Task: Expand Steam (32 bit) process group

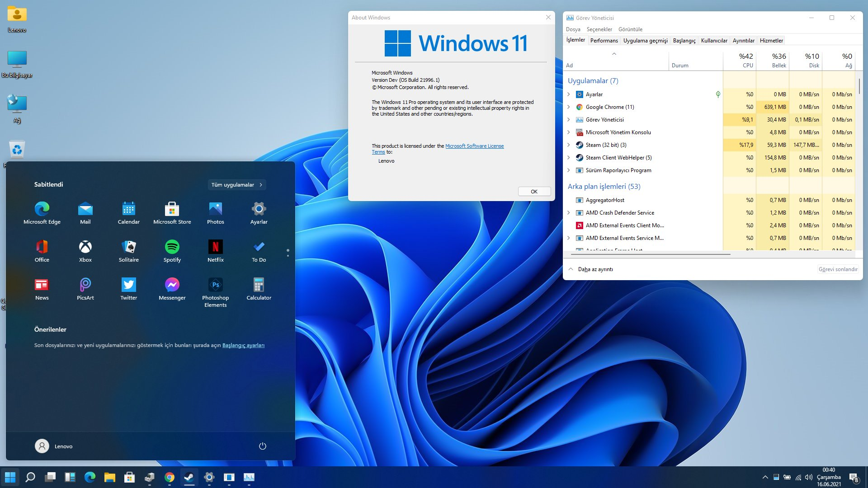Action: [x=569, y=145]
